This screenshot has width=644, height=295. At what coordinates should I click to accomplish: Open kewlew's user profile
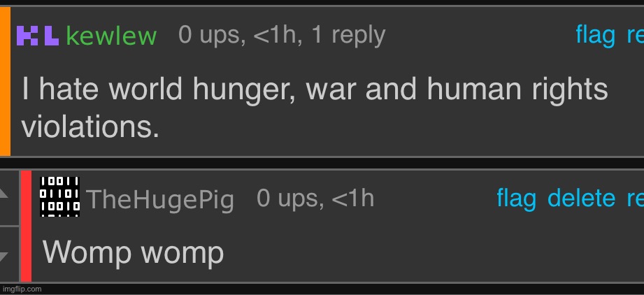(111, 36)
